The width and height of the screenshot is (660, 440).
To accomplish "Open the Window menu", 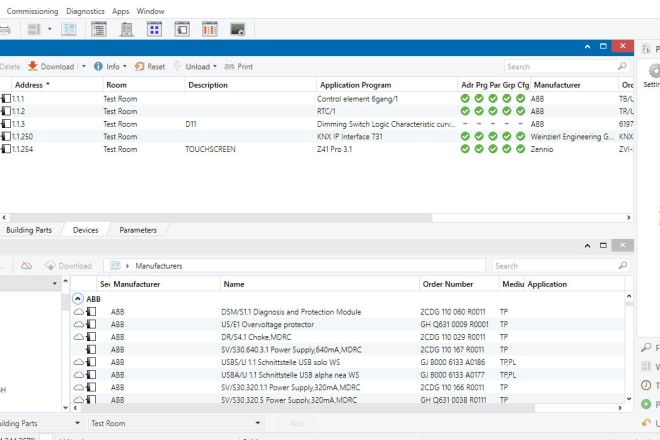I will (150, 11).
